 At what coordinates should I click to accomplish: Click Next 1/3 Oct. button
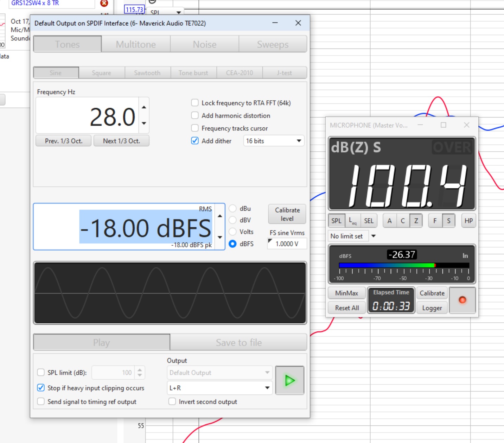coord(121,141)
